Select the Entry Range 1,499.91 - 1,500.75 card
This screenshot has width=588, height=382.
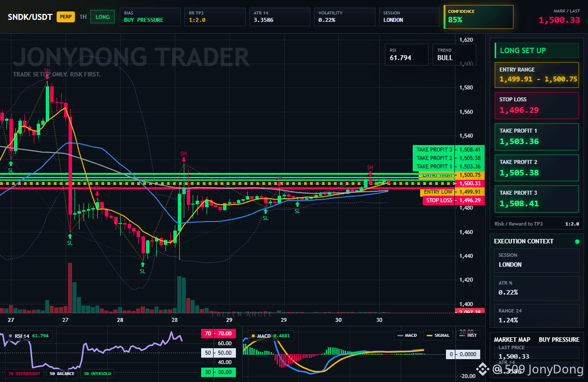point(537,75)
